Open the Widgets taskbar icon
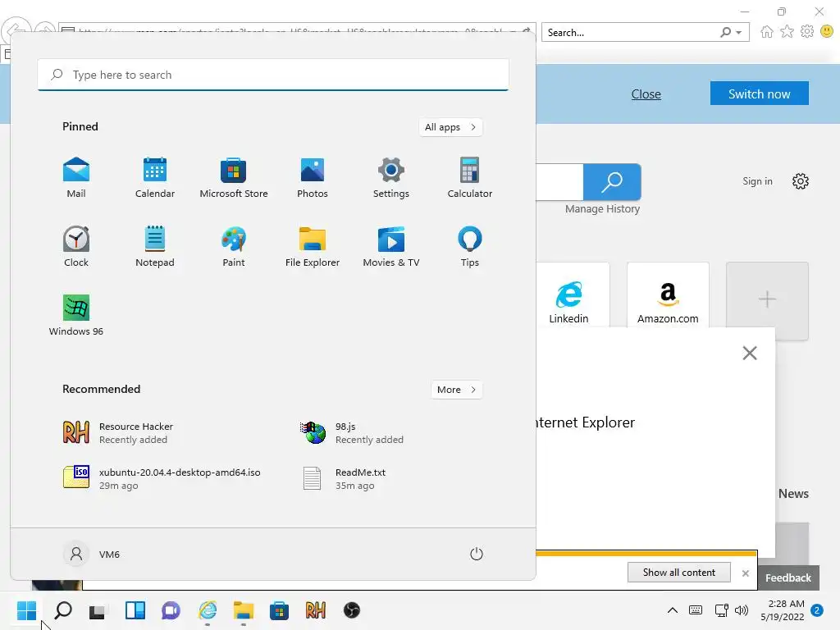 coord(135,610)
